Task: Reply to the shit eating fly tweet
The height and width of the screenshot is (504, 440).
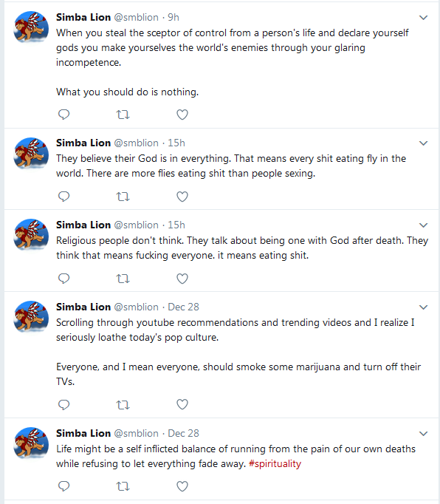Action: click(63, 197)
